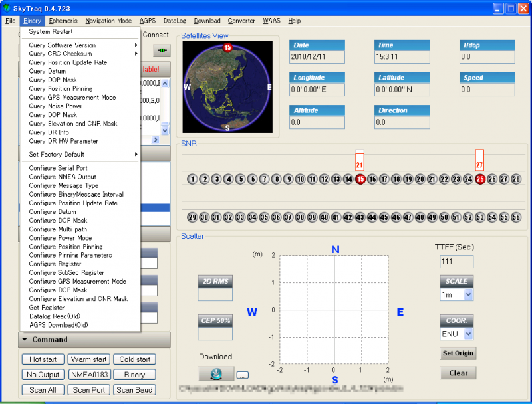This screenshot has height=404, width=532.
Task: Click the green connect plug icon
Action: click(161, 50)
